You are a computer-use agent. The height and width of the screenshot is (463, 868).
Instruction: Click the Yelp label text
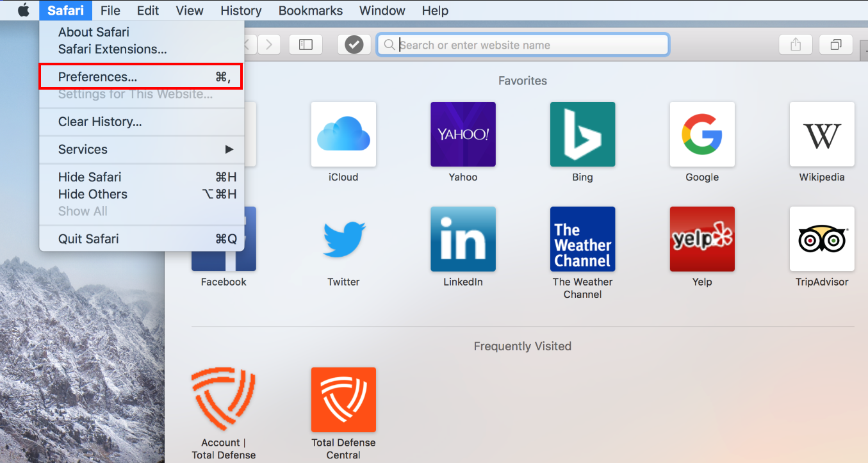coord(702,282)
